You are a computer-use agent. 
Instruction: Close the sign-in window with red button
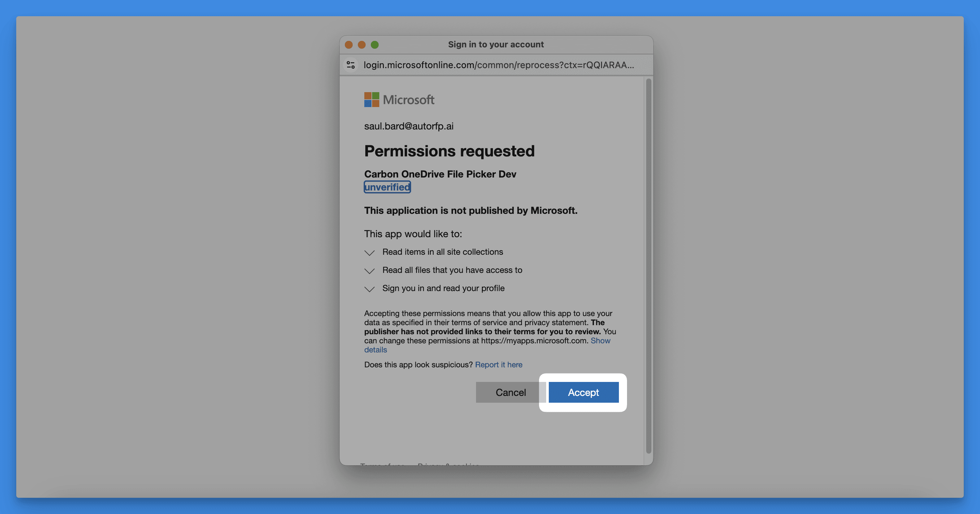(x=348, y=45)
